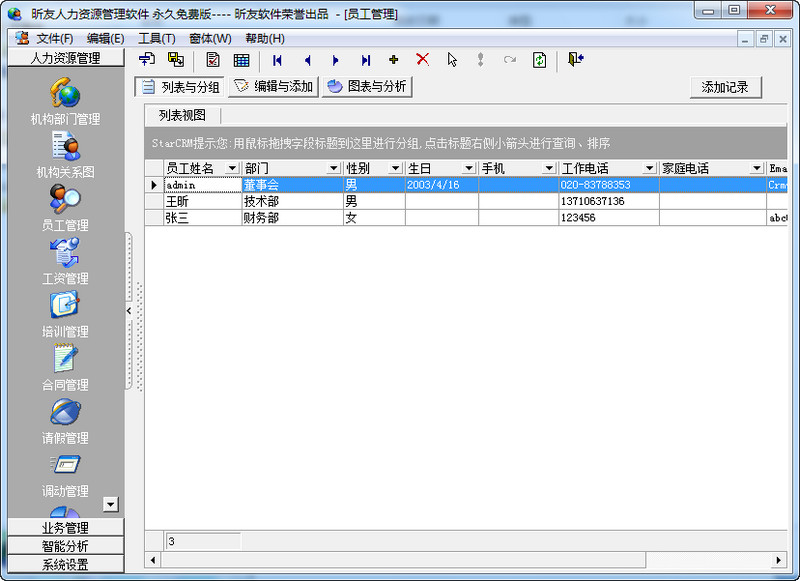Open the 机构关系图 sidebar icon
This screenshot has height=581, width=800.
65,146
